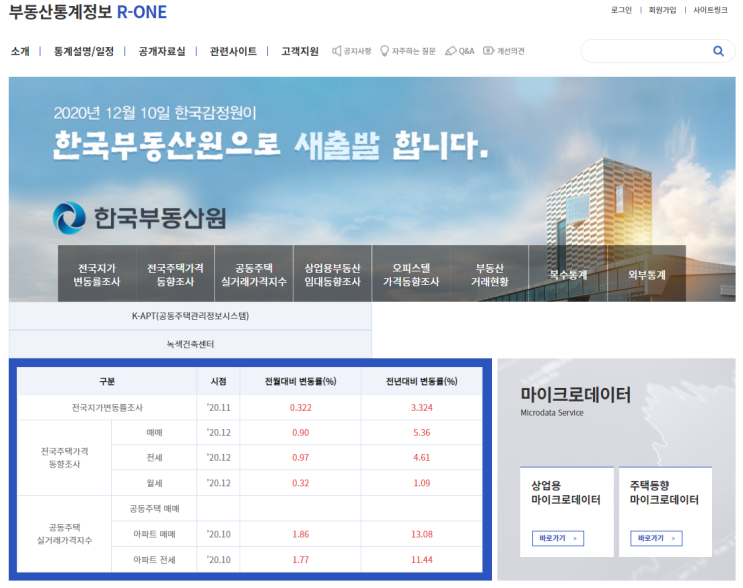Click the 매매 row label
The height and width of the screenshot is (588, 743).
point(154,433)
